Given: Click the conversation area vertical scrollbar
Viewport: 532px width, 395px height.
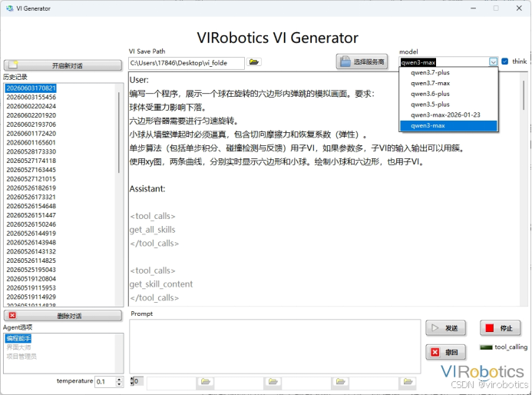Looking at the screenshot, I should tap(524, 95).
